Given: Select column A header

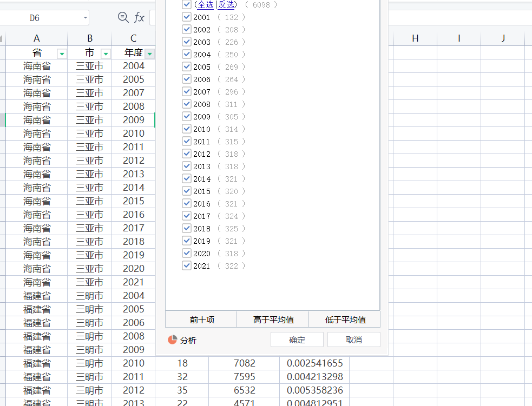Looking at the screenshot, I should point(37,38).
